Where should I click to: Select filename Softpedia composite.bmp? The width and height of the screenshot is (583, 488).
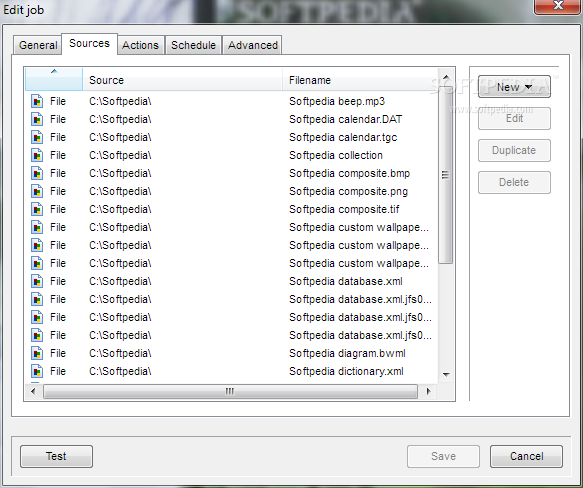(350, 173)
